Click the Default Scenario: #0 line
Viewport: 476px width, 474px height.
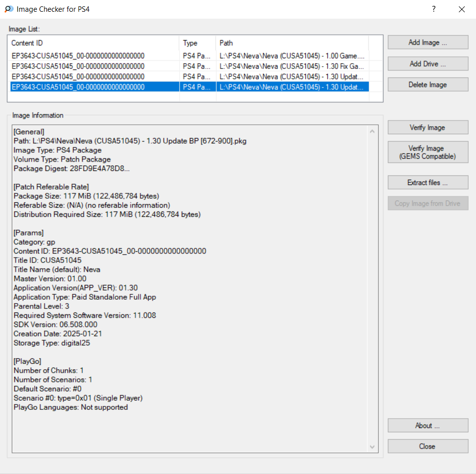pyautogui.click(x=47, y=389)
